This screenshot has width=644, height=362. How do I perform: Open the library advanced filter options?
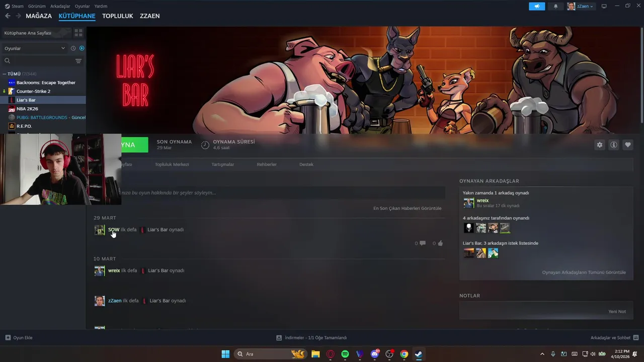78,61
